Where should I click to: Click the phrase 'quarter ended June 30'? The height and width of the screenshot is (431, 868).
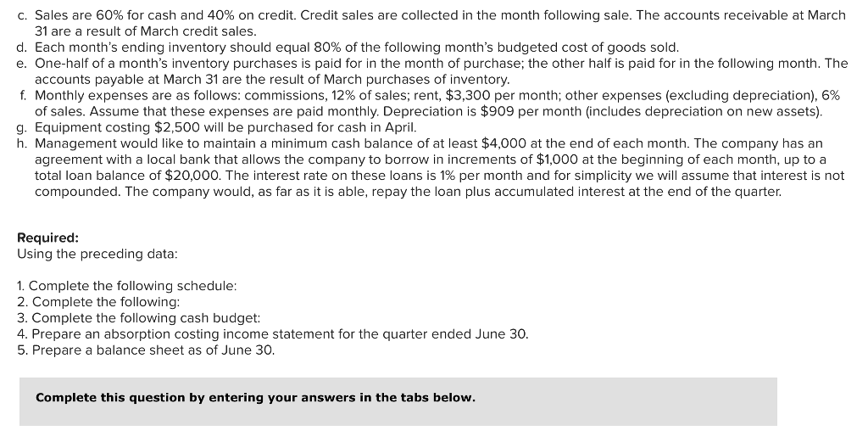pos(457,334)
